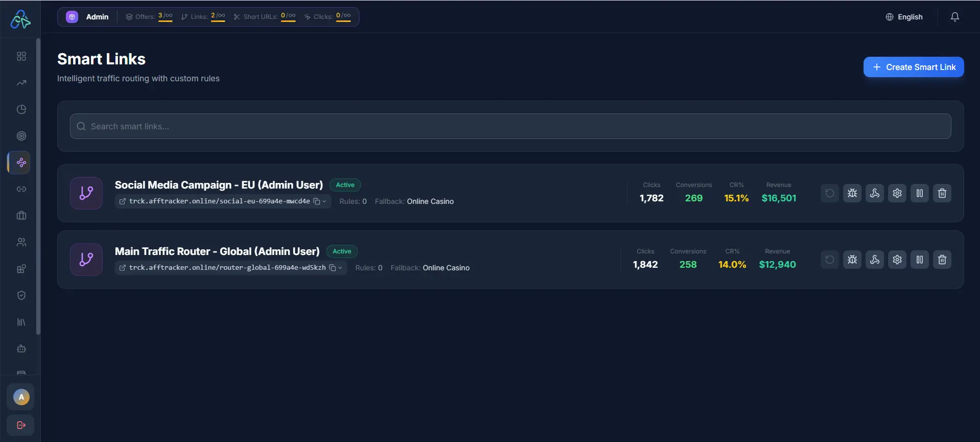Open the English language selector
The image size is (980, 442).
coord(904,17)
